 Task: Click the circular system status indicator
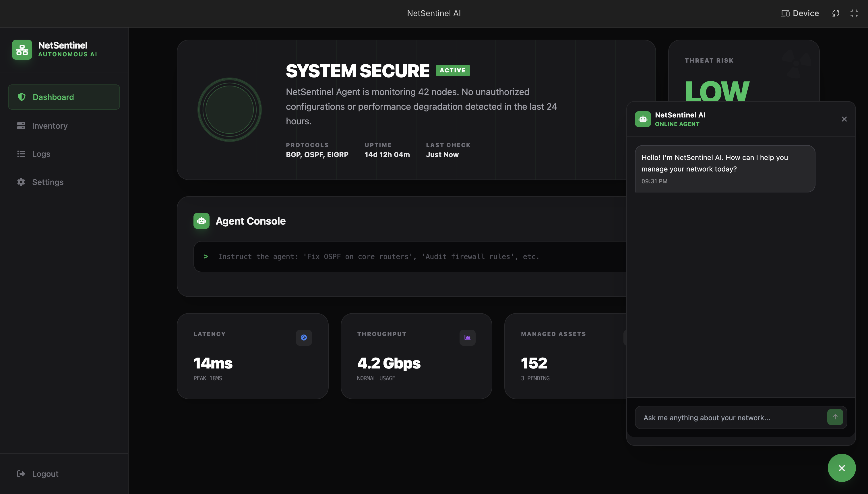(x=230, y=110)
